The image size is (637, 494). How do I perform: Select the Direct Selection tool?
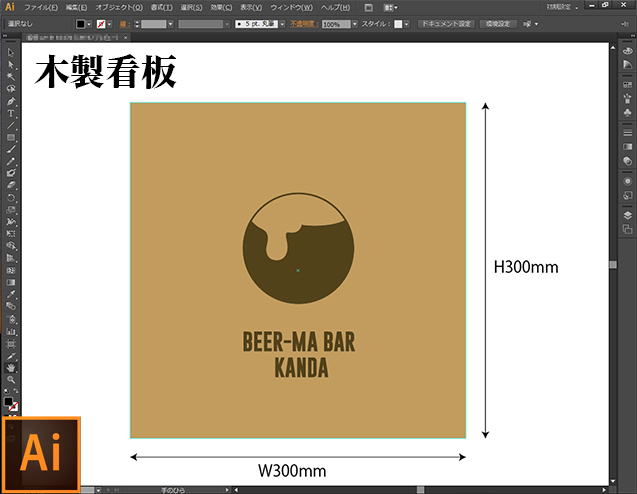(x=11, y=65)
